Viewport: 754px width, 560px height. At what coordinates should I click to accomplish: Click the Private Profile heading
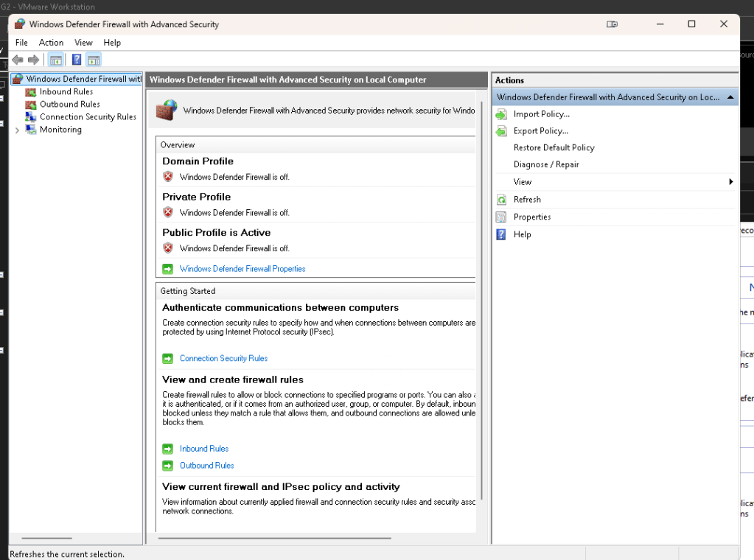(x=196, y=197)
